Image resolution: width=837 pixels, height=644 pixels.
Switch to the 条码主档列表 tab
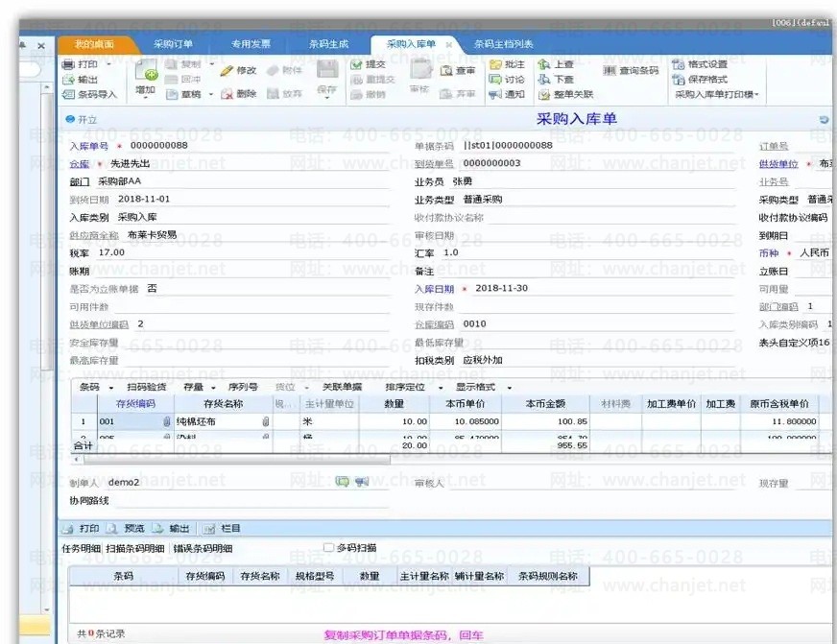pyautogui.click(x=503, y=44)
